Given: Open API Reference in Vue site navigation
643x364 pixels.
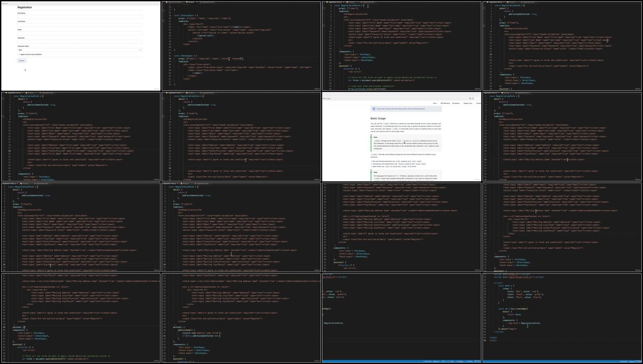Looking at the screenshot, I should pyautogui.click(x=445, y=103).
